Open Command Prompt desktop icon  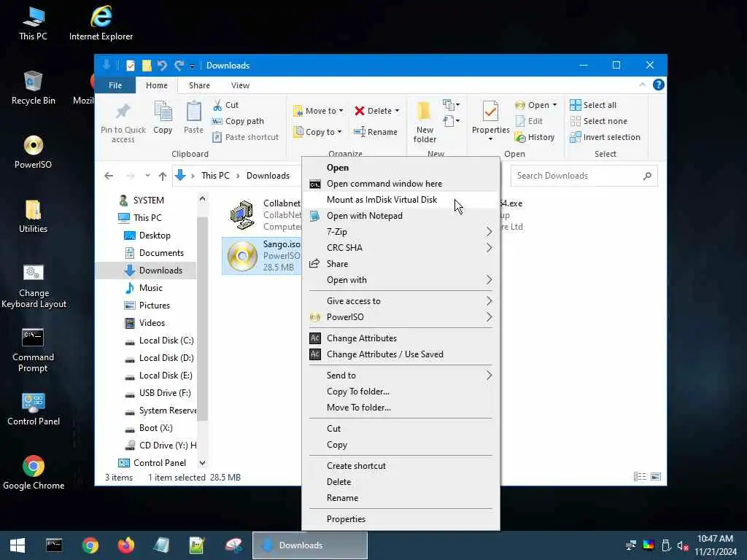point(33,351)
